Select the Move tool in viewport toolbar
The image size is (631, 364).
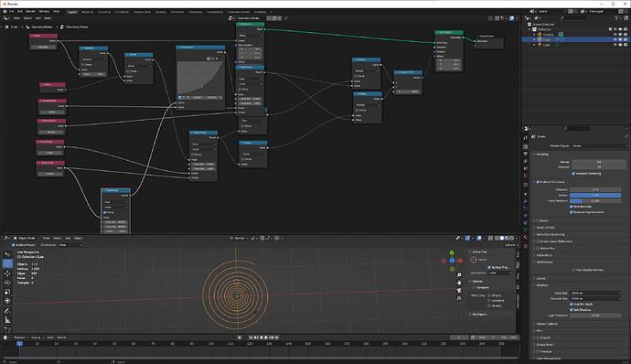pyautogui.click(x=7, y=273)
